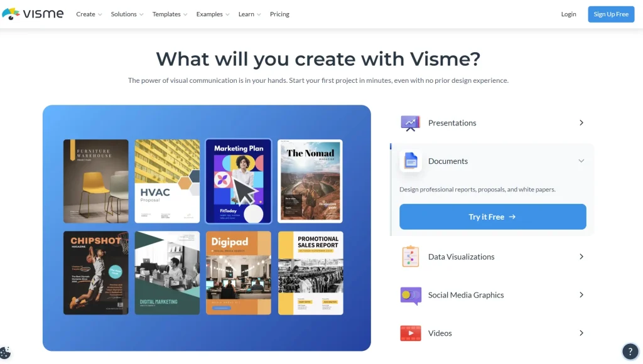Click the Data Visualizations icon
643x364 pixels.
point(411,257)
